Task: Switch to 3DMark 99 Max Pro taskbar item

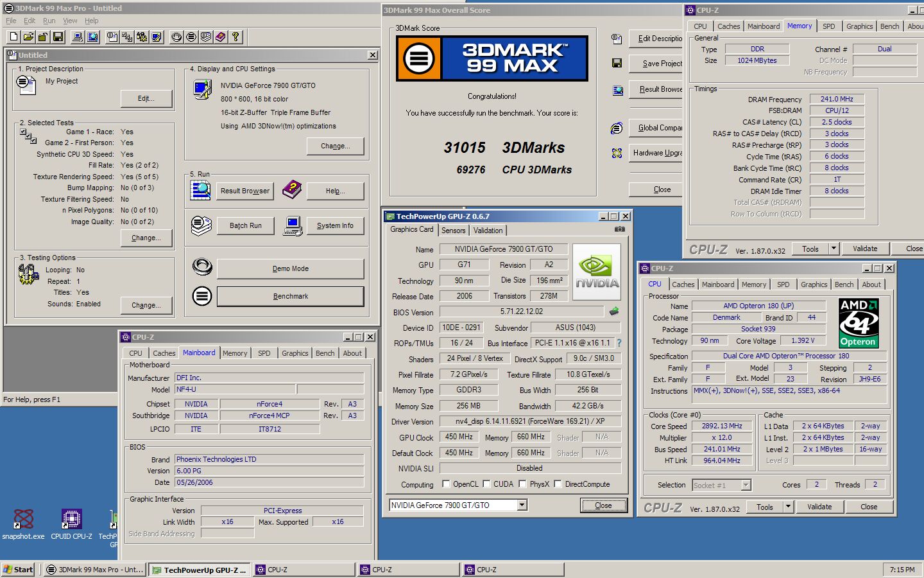Action: point(95,569)
